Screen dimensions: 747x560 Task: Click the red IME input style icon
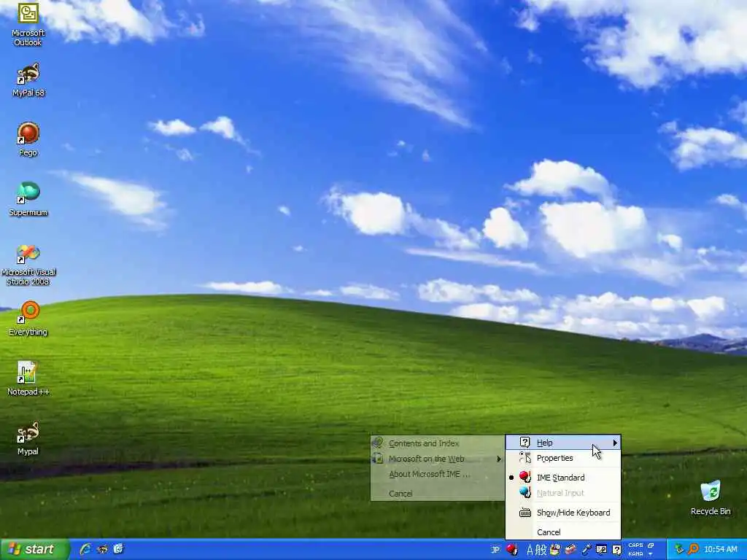pos(512,550)
